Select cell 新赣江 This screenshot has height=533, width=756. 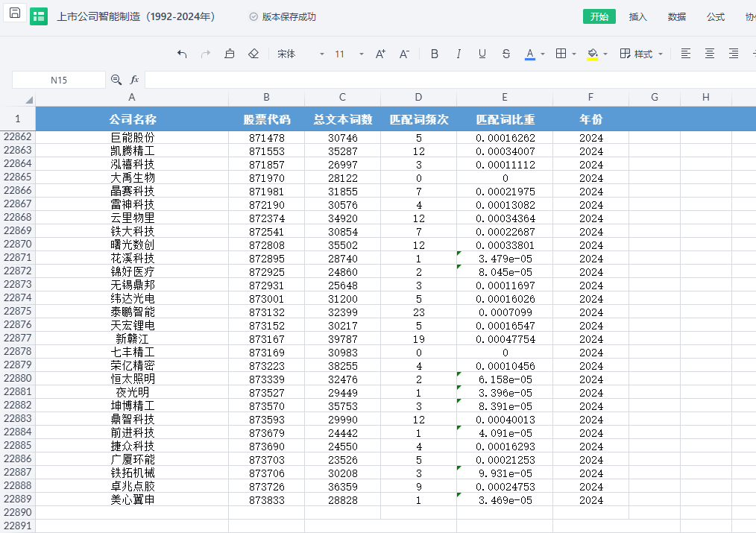[x=132, y=339]
